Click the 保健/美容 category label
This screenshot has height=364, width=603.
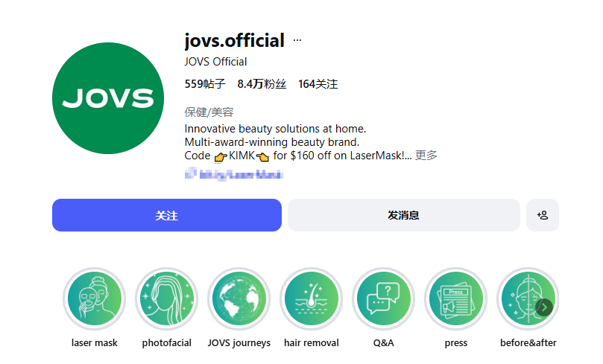(x=209, y=112)
